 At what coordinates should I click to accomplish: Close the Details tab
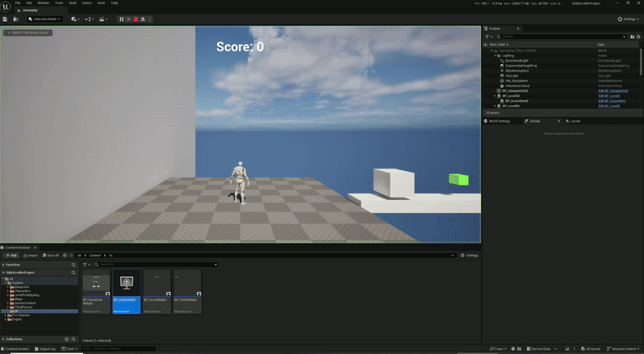pyautogui.click(x=558, y=122)
